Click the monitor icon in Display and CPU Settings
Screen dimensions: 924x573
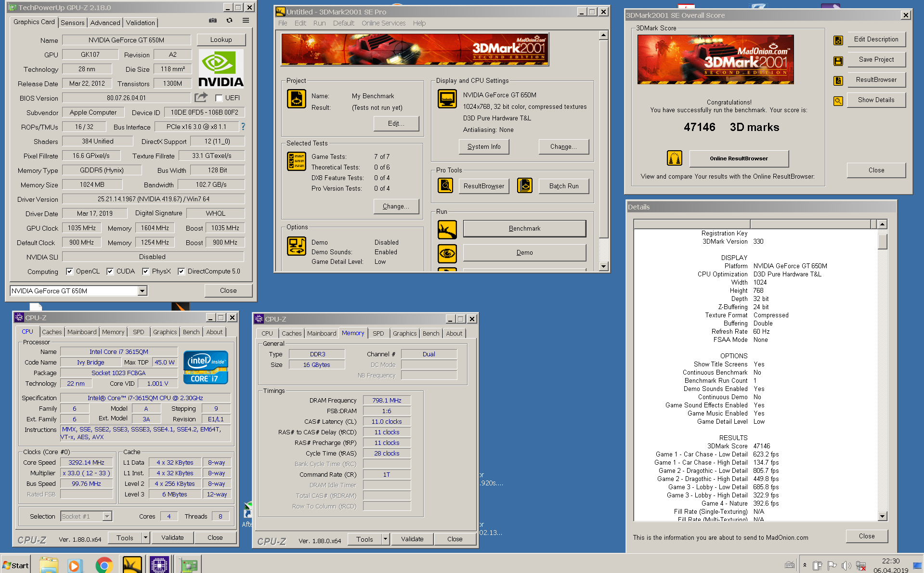[x=447, y=99]
